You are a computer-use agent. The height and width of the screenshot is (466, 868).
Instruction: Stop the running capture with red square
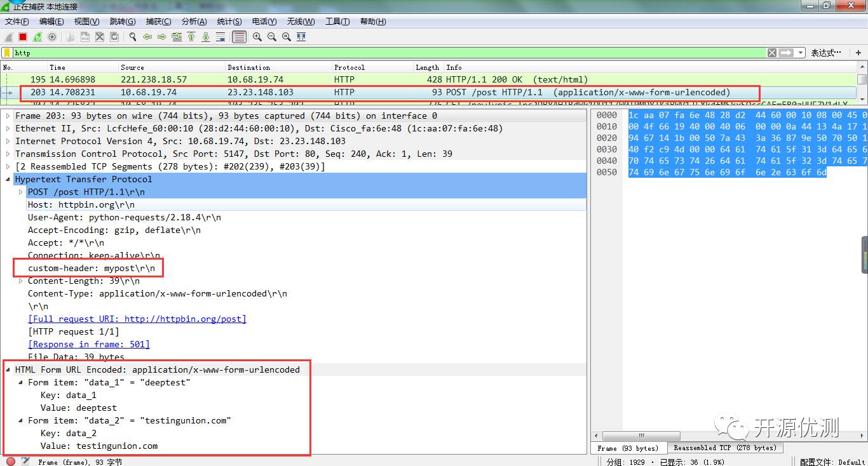(23, 37)
